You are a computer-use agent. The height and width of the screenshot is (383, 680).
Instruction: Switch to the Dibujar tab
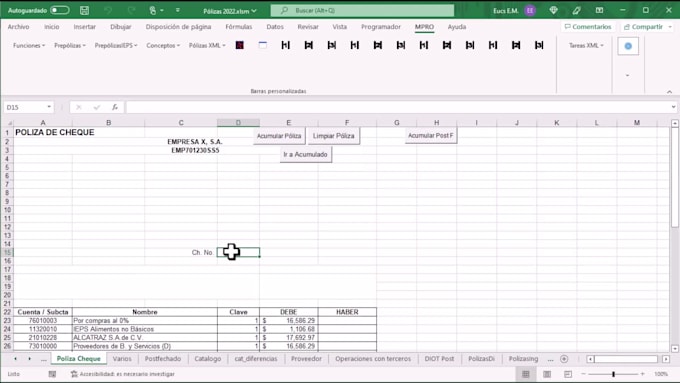tap(121, 27)
